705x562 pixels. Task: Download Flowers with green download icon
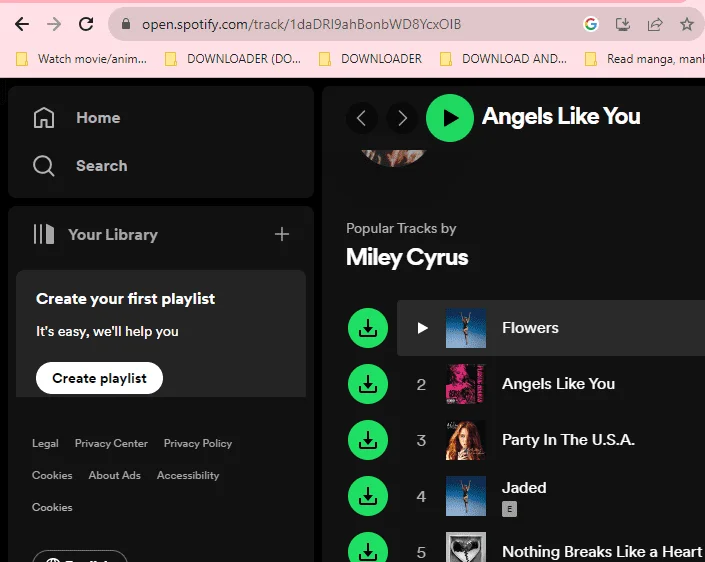[x=368, y=328]
